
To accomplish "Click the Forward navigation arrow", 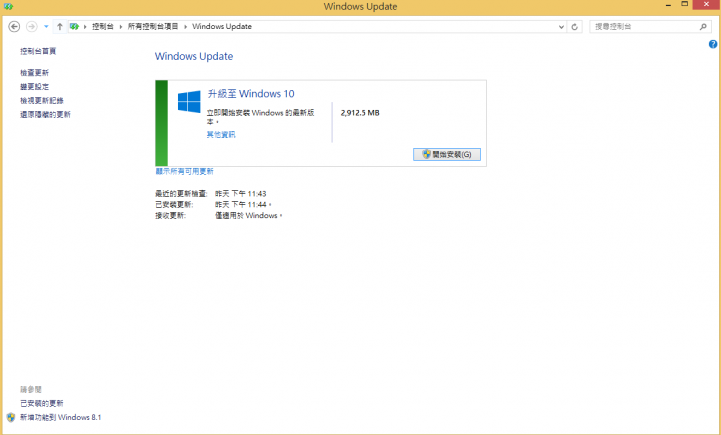I will pos(31,27).
